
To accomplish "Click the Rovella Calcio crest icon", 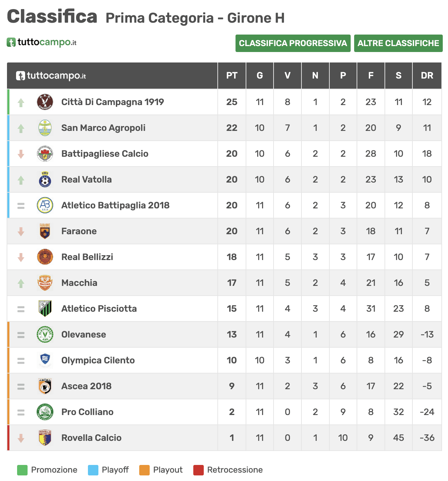I will coord(45,438).
